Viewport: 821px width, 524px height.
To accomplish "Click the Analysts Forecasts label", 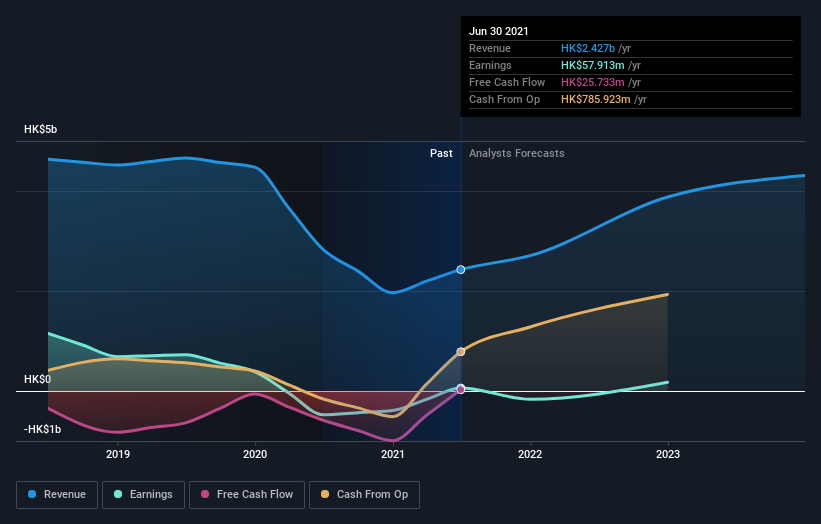I will 516,153.
